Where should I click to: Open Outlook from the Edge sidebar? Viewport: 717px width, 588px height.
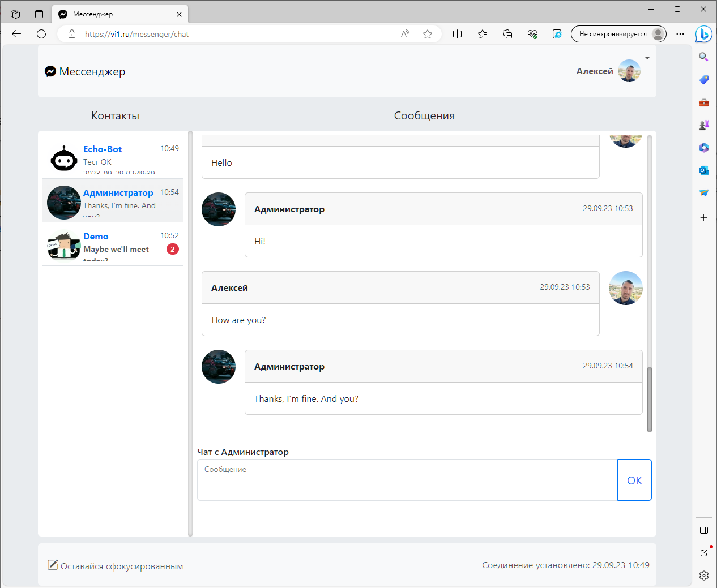[x=703, y=170]
